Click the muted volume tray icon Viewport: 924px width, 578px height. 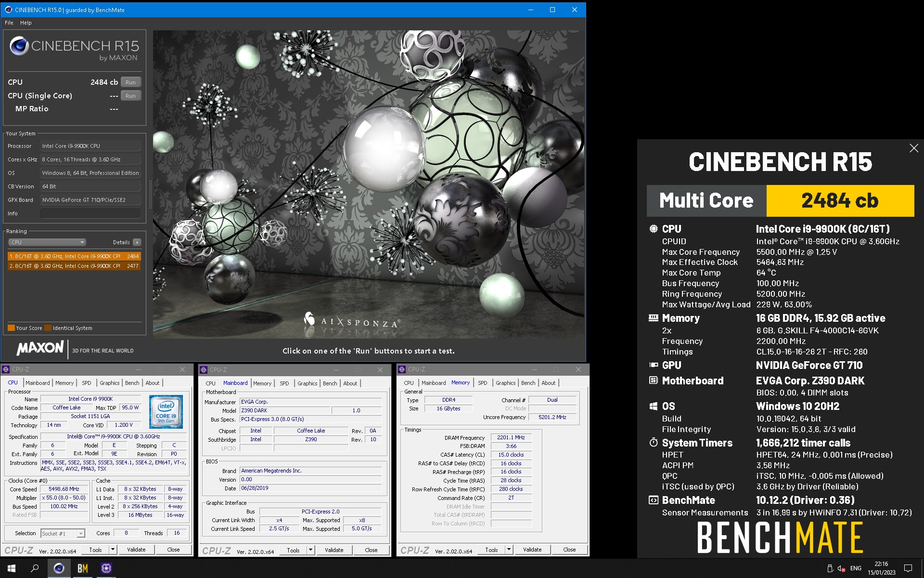(x=842, y=568)
